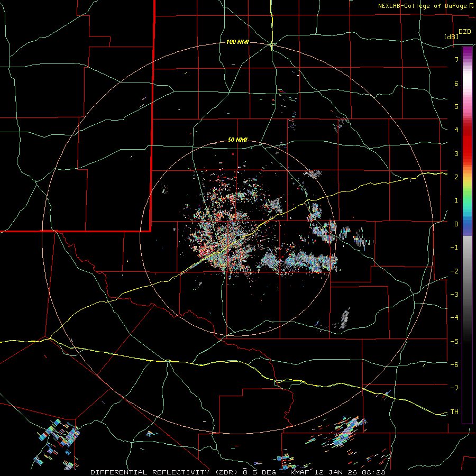Click the -1 value on the color scale

coord(454,248)
